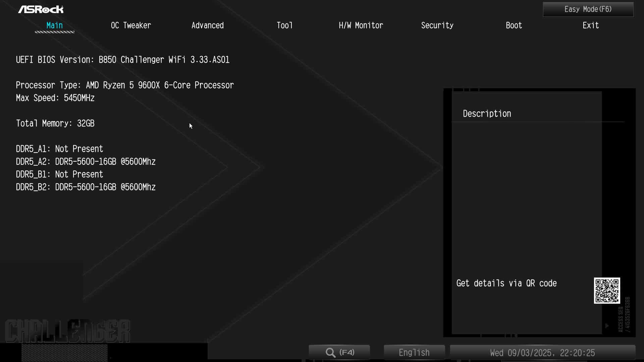644x362 pixels.
Task: Switch to the Boot tab
Action: (x=514, y=25)
